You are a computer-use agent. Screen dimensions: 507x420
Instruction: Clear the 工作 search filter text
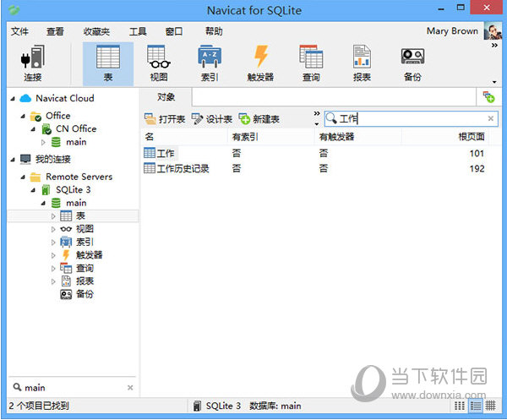click(490, 118)
